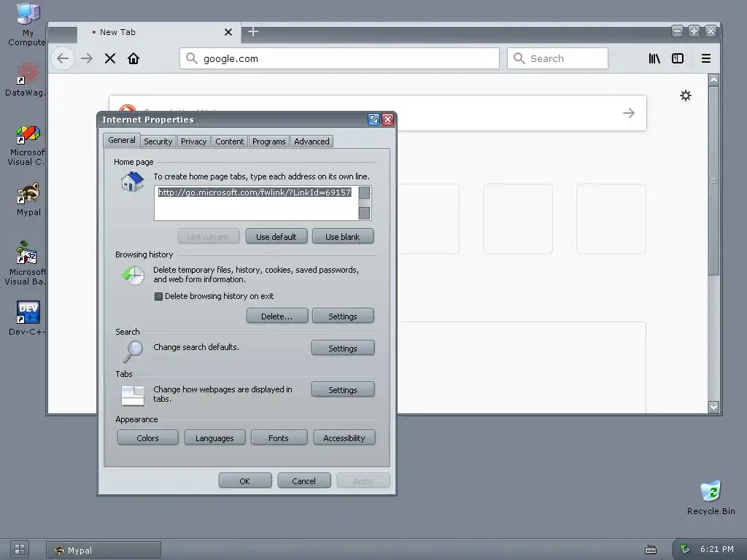Click the browser vertical scrollbar thumb
This screenshot has width=747, height=560.
[x=713, y=181]
